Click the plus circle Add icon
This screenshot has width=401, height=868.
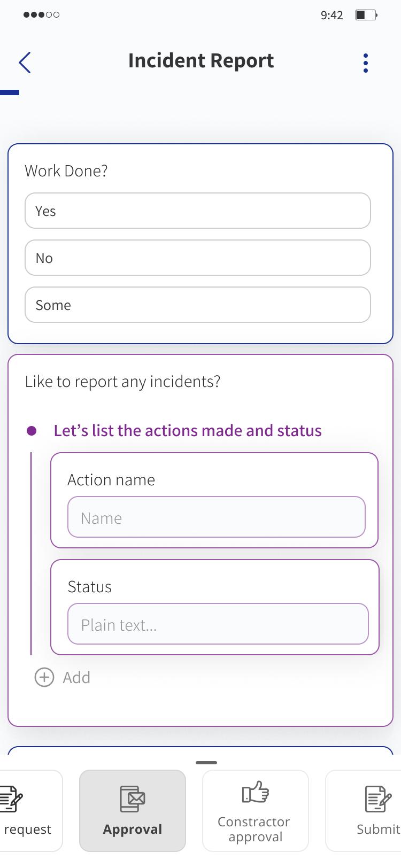coord(44,677)
